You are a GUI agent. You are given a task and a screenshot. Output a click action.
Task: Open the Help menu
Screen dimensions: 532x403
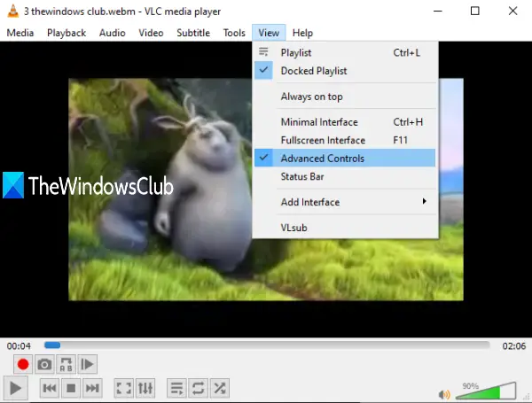click(x=302, y=33)
